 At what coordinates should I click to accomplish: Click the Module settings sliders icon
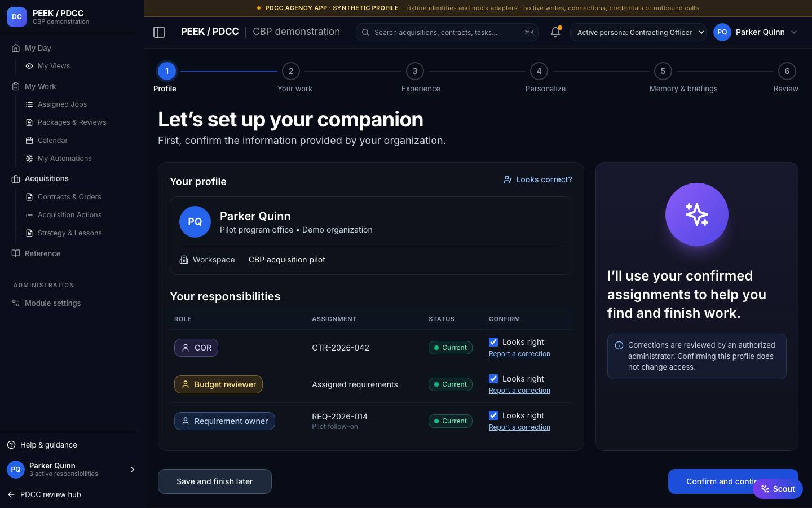(16, 303)
